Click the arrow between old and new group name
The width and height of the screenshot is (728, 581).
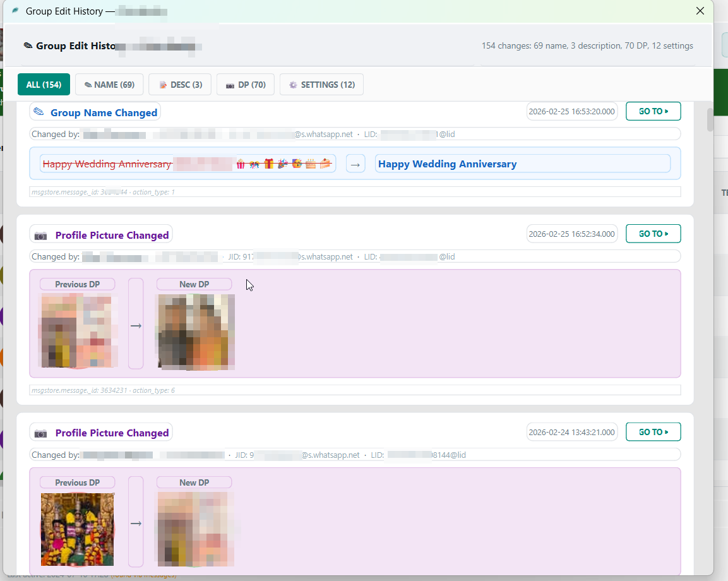click(355, 164)
